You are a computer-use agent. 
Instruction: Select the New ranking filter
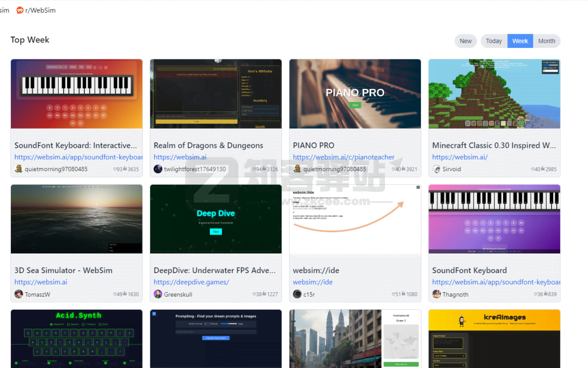point(465,40)
